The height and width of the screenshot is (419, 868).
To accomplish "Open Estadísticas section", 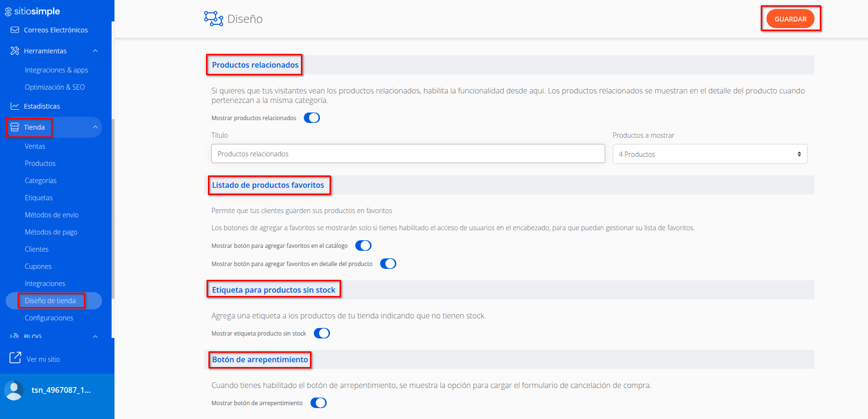I will [x=42, y=106].
